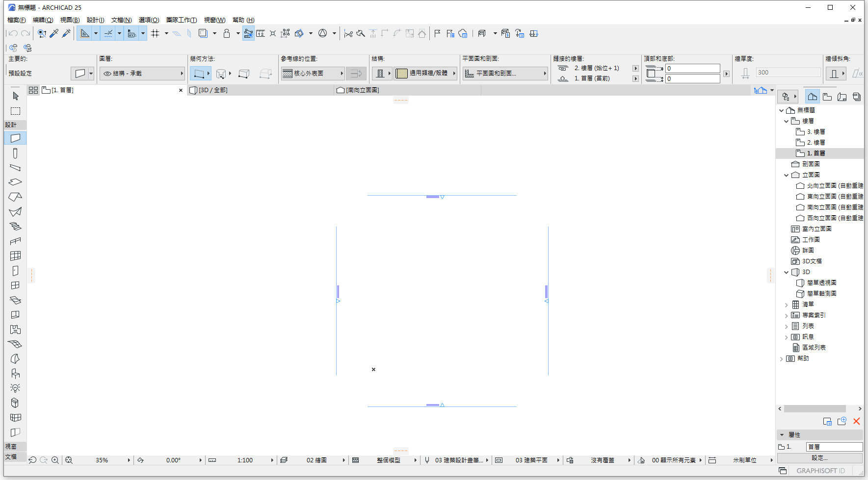Viewport: 868px width, 480px height.
Task: Click the Measure tool ruler icon
Action: [x=261, y=33]
